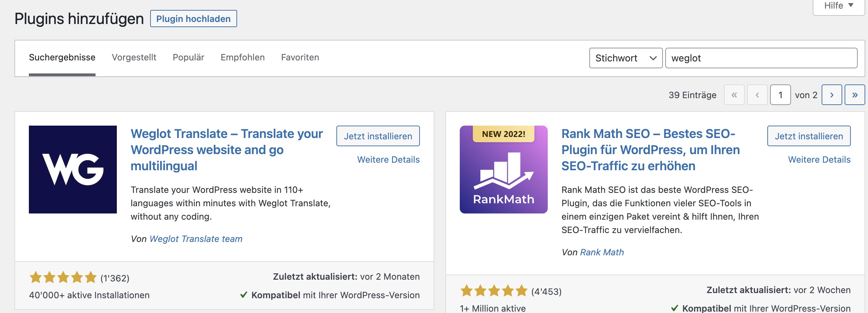868x313 pixels.
Task: Expand the Hilfe help panel
Action: (x=838, y=6)
